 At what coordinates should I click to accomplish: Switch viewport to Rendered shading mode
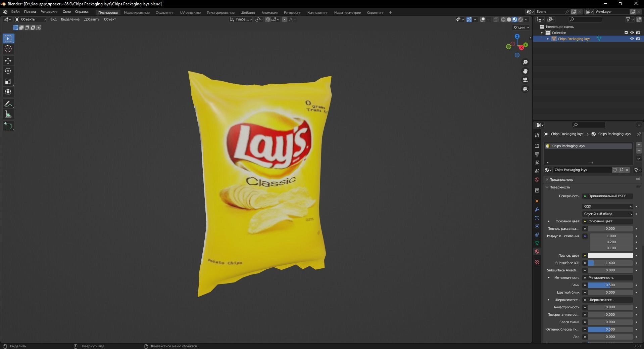tap(521, 19)
